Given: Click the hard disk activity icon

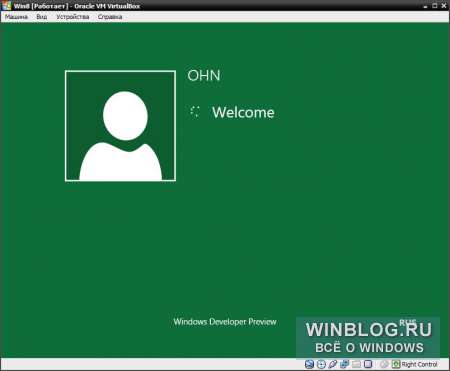Looking at the screenshot, I should 309,364.
